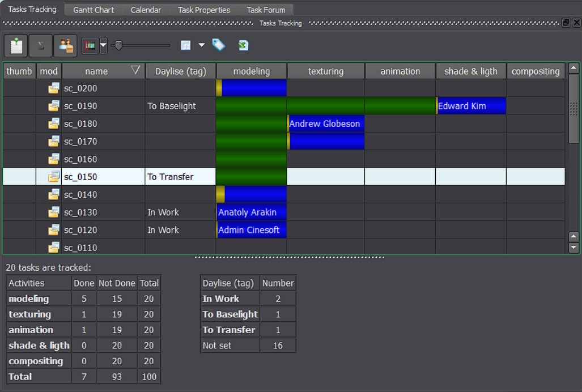Open dropdown arrow beside the table icon
This screenshot has width=582, height=392.
(x=202, y=45)
